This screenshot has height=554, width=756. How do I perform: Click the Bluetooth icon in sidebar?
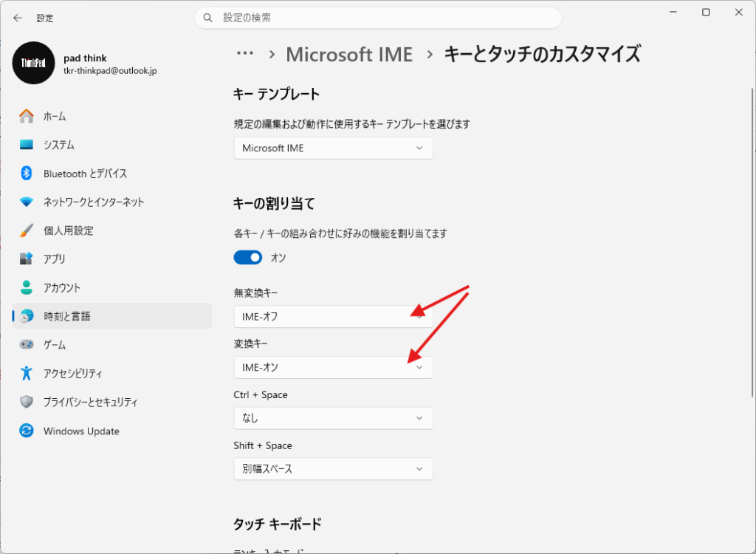tap(27, 173)
